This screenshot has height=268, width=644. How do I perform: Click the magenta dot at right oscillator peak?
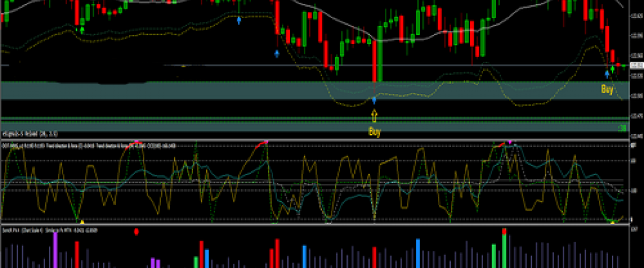click(510, 143)
